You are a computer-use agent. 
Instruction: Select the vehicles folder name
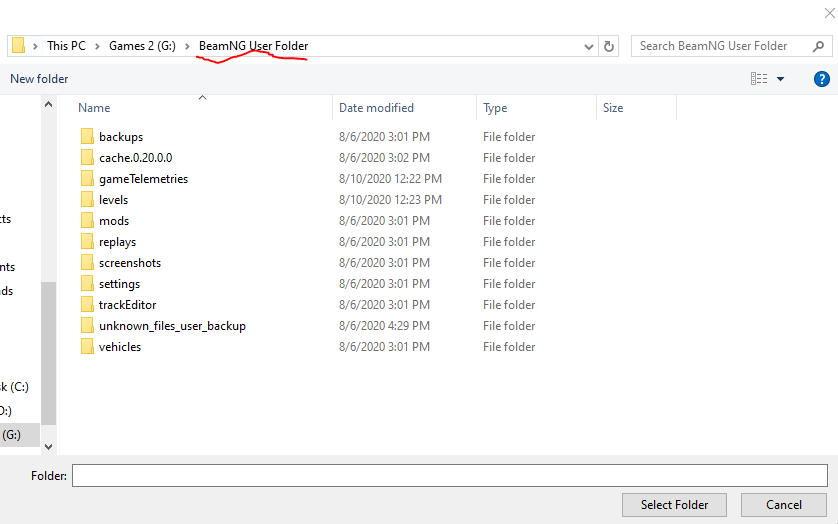(120, 346)
